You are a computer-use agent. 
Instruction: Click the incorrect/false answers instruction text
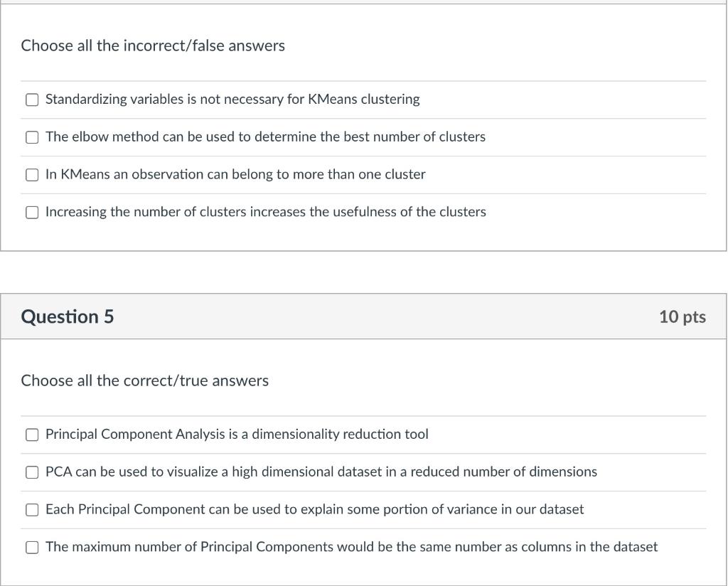[153, 46]
